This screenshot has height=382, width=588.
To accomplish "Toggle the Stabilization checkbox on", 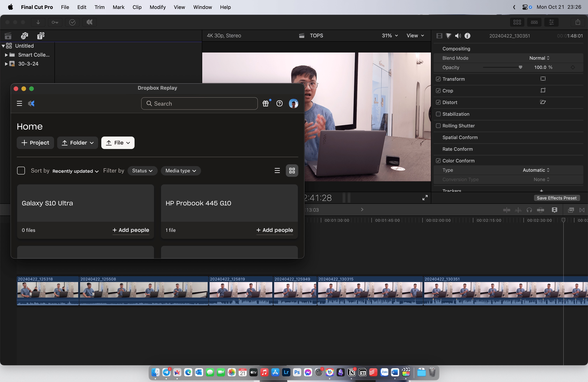I will click(438, 114).
